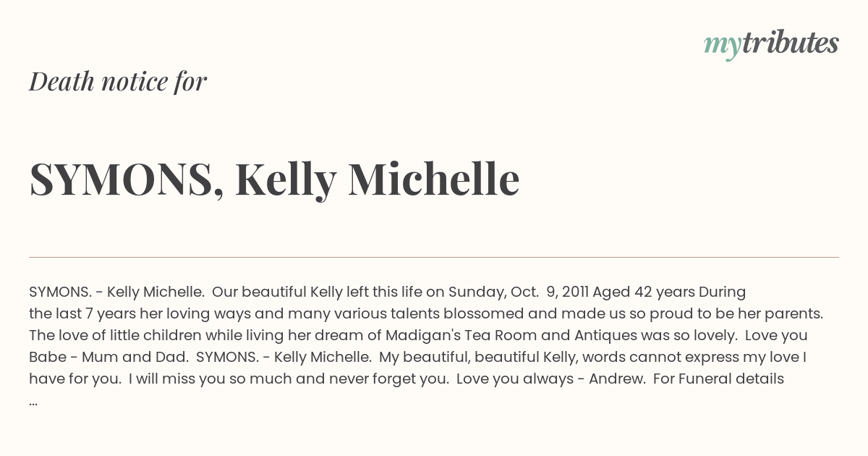The height and width of the screenshot is (456, 868).
Task: Click the horizontal divider line below the heading
Action: pyautogui.click(x=434, y=257)
